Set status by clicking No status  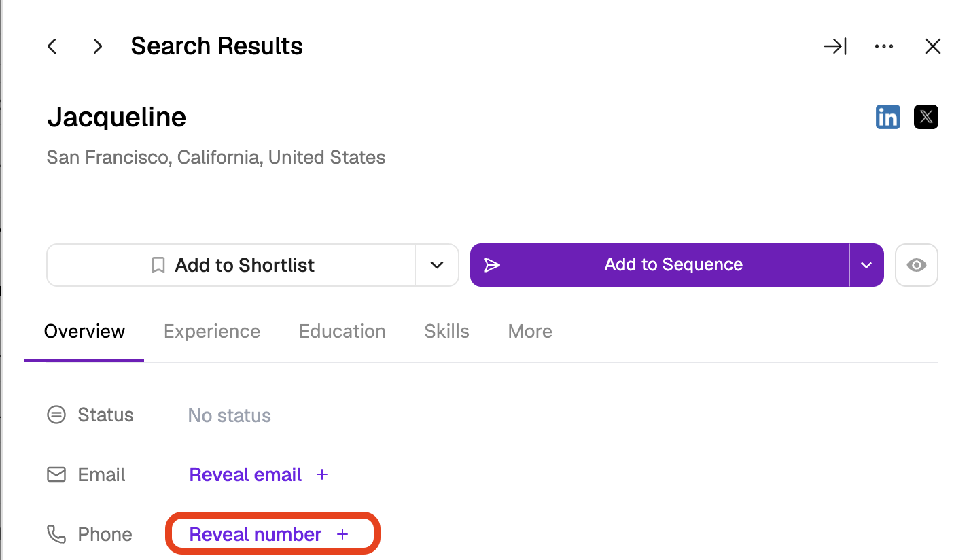(x=230, y=415)
